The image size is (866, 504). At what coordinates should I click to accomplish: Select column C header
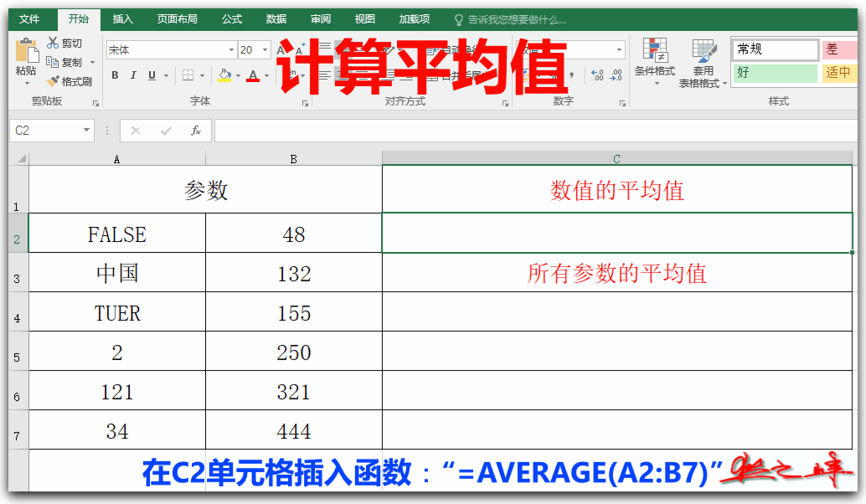[x=617, y=159]
